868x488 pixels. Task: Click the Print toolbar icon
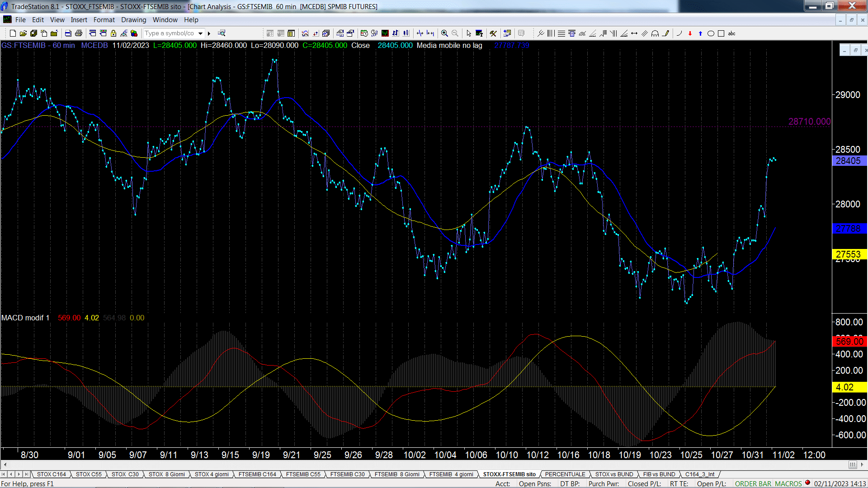[79, 33]
